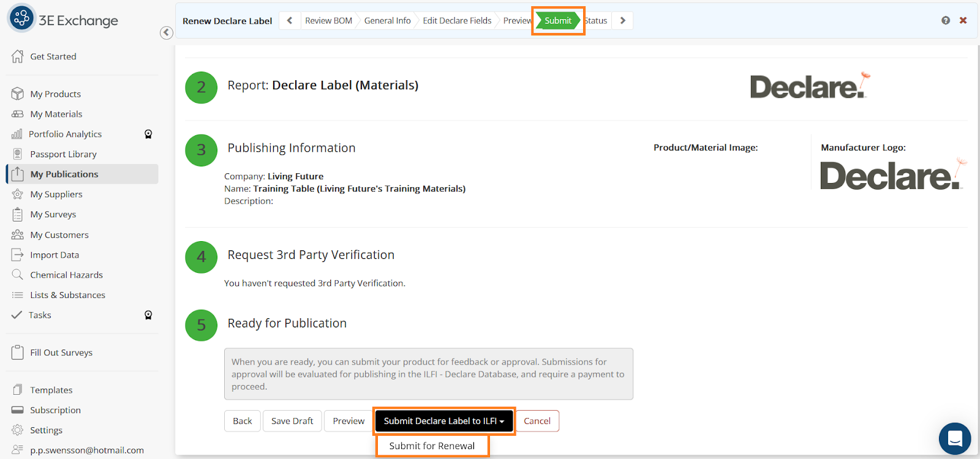Select My Publications in sidebar
Screen dimensions: 980x459
point(82,174)
